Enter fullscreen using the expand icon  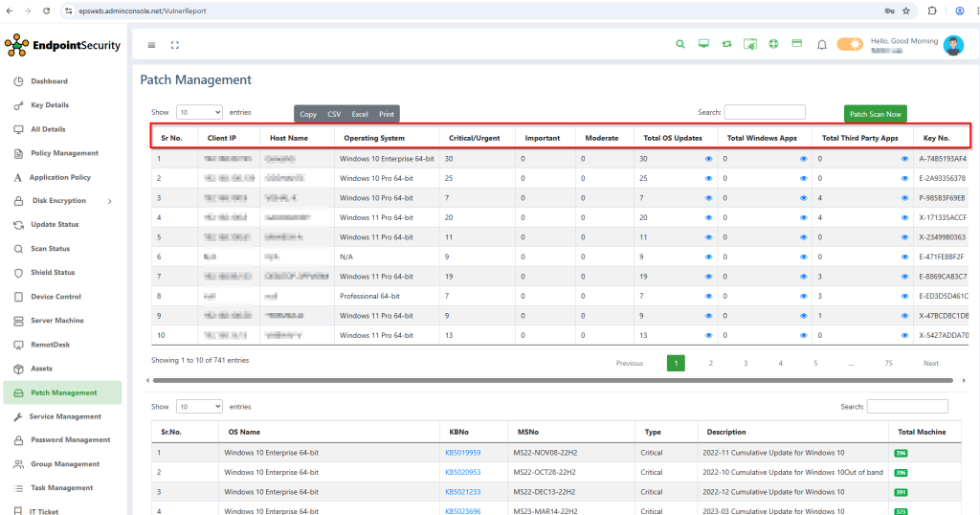pyautogui.click(x=174, y=45)
